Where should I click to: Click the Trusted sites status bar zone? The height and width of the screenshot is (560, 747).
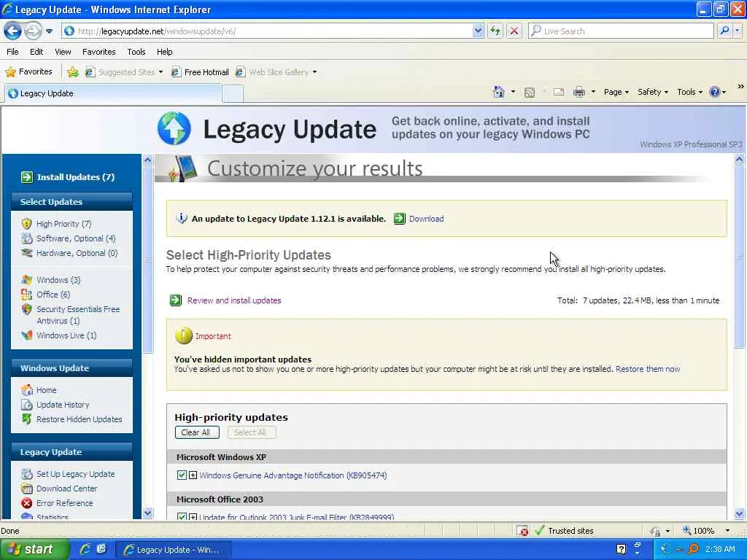(564, 531)
